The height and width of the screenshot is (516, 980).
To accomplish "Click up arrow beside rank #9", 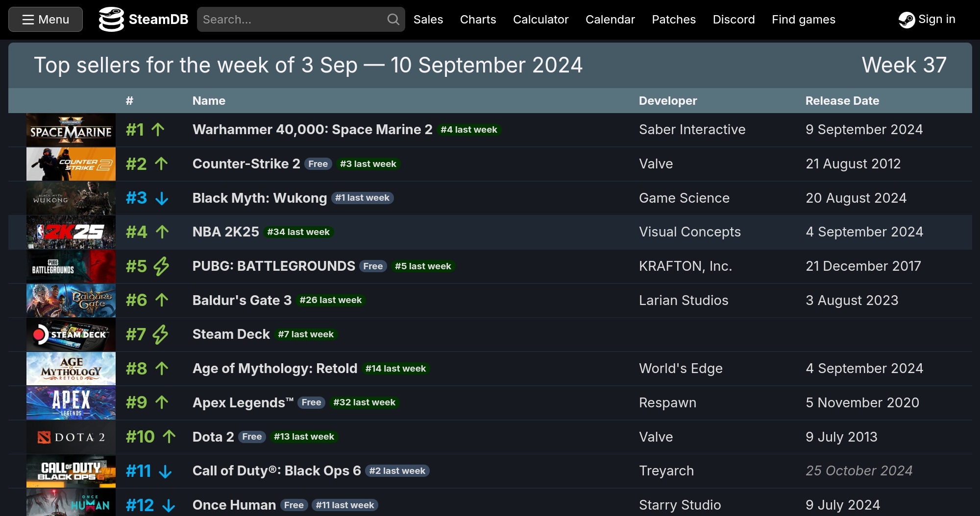I will point(162,403).
